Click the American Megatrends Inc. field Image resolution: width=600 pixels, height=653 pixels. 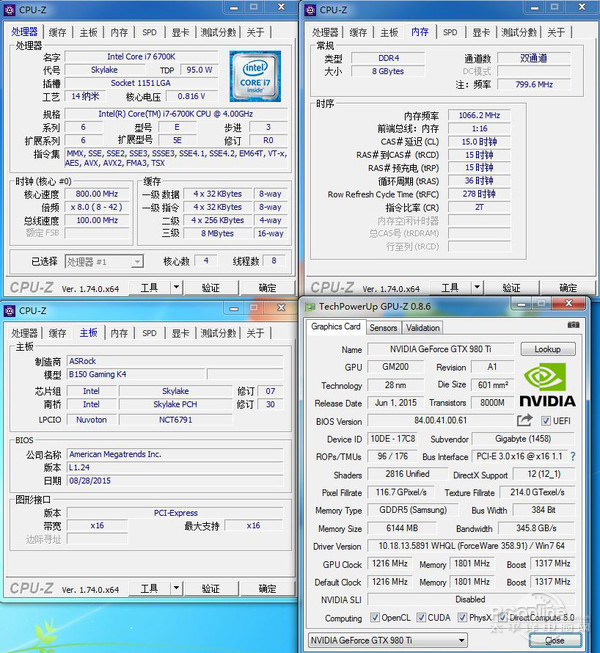click(175, 454)
